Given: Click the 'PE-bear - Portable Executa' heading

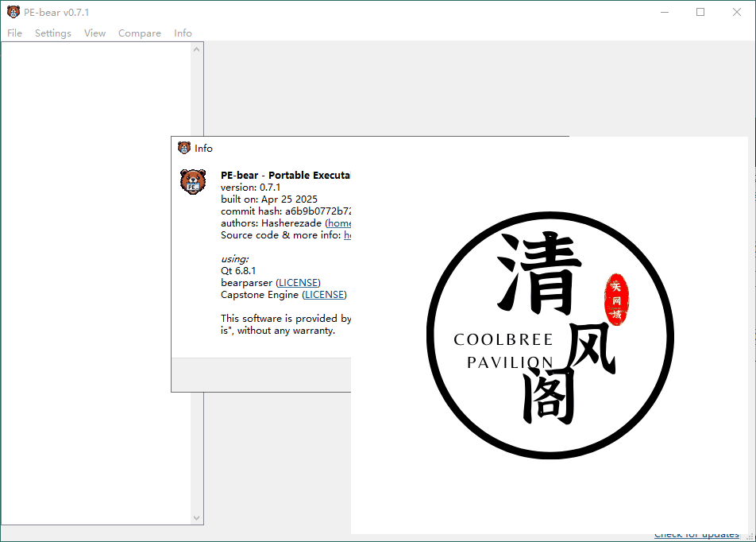Looking at the screenshot, I should click(285, 175).
